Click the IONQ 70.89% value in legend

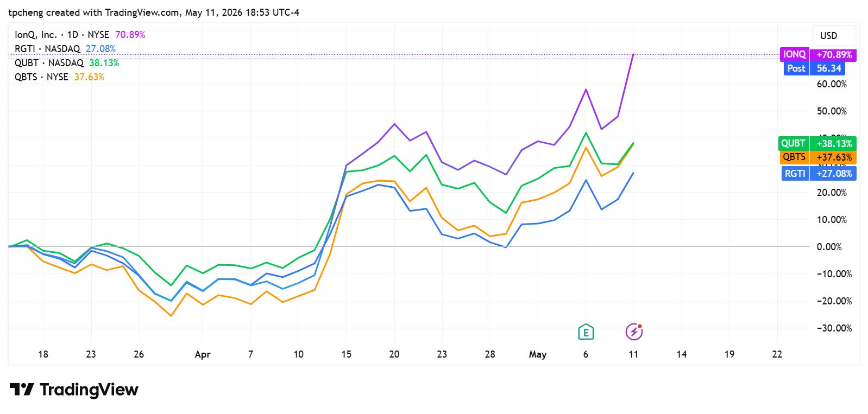click(130, 35)
